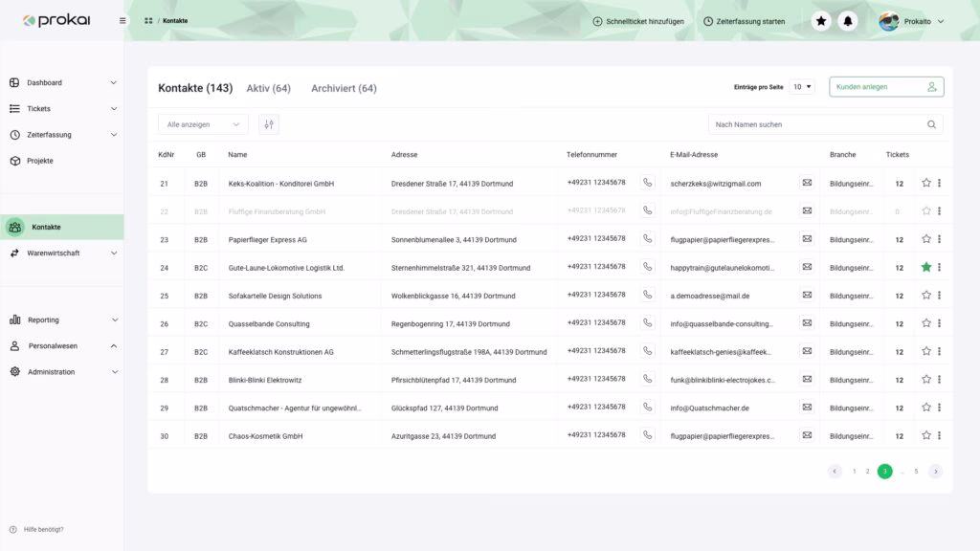Click the hamburger menu icon to collapse sidebar
Image resolution: width=980 pixels, height=551 pixels.
122,21
